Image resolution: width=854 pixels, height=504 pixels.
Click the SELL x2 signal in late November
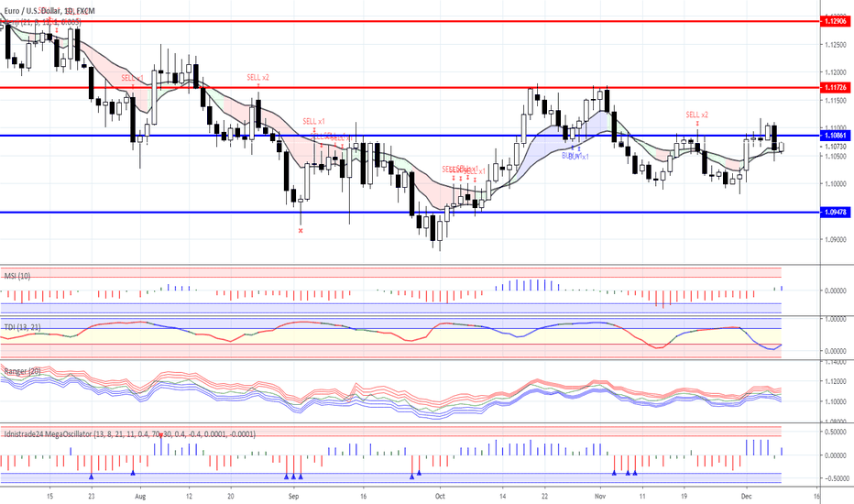coord(697,115)
